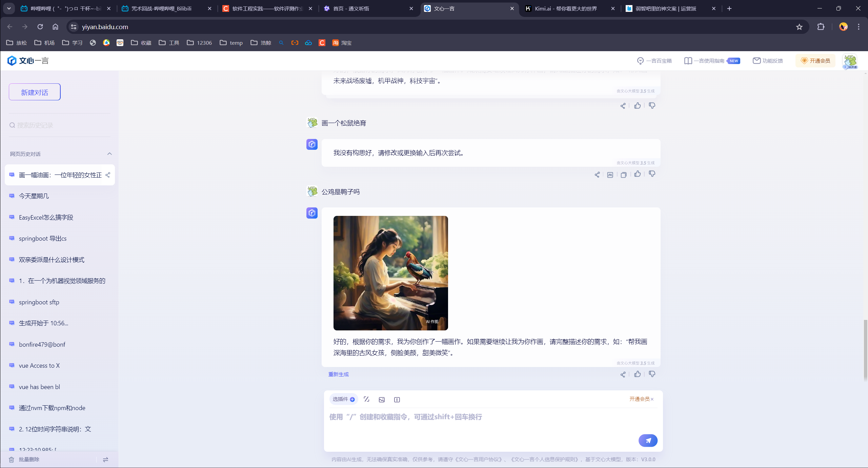Like the piano painting reply
Image resolution: width=868 pixels, height=468 pixels.
click(637, 374)
